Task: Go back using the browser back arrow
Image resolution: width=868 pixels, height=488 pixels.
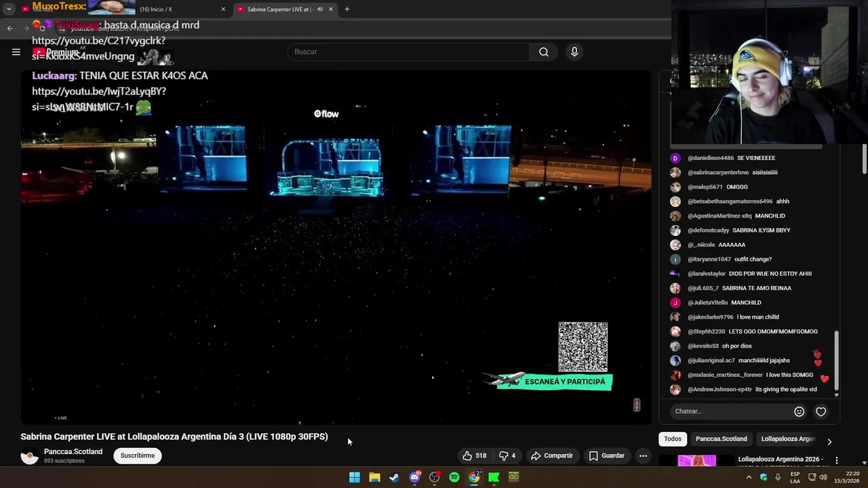Action: pyautogui.click(x=9, y=28)
